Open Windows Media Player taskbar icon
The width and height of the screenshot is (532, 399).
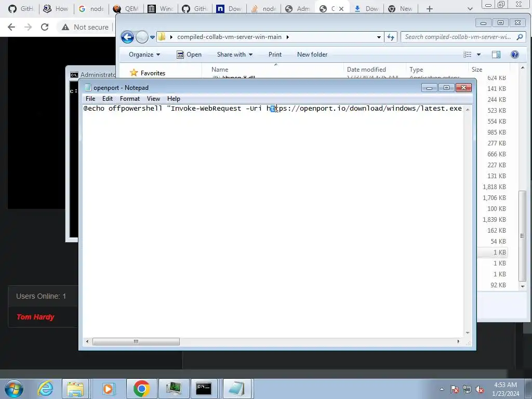pos(108,389)
